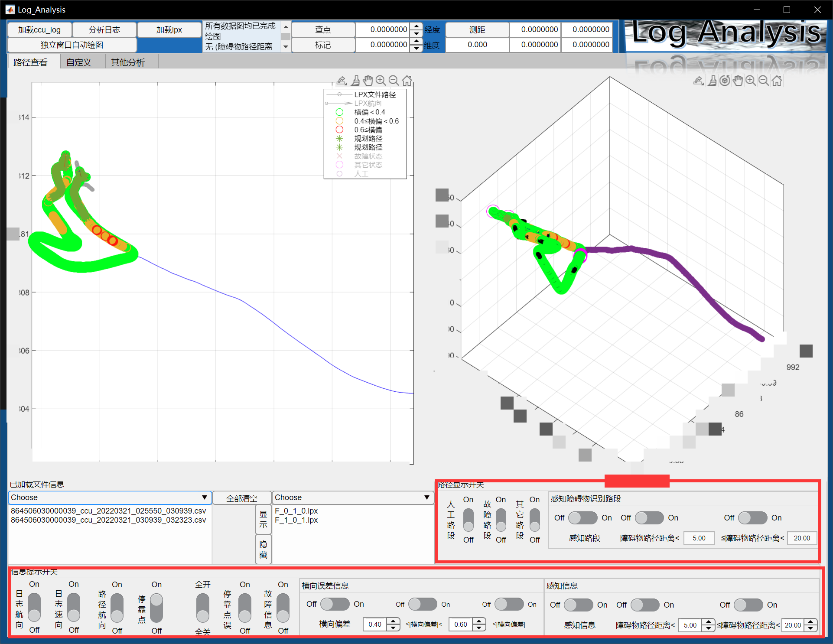Switch to the 自定义 tab
Screen dimensions: 833x644
click(x=79, y=62)
